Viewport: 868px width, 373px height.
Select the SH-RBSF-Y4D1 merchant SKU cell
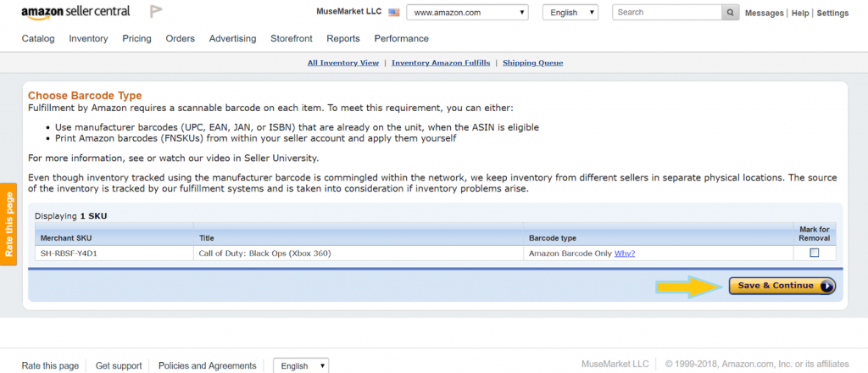[114, 253]
